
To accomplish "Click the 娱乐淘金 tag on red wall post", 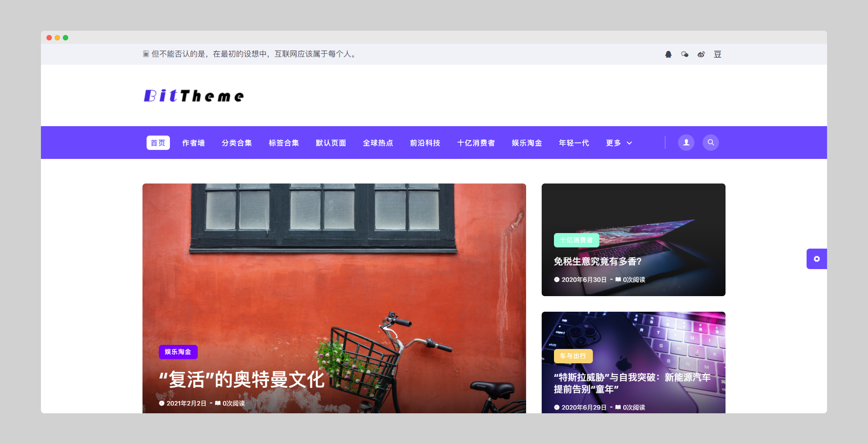I will [178, 352].
